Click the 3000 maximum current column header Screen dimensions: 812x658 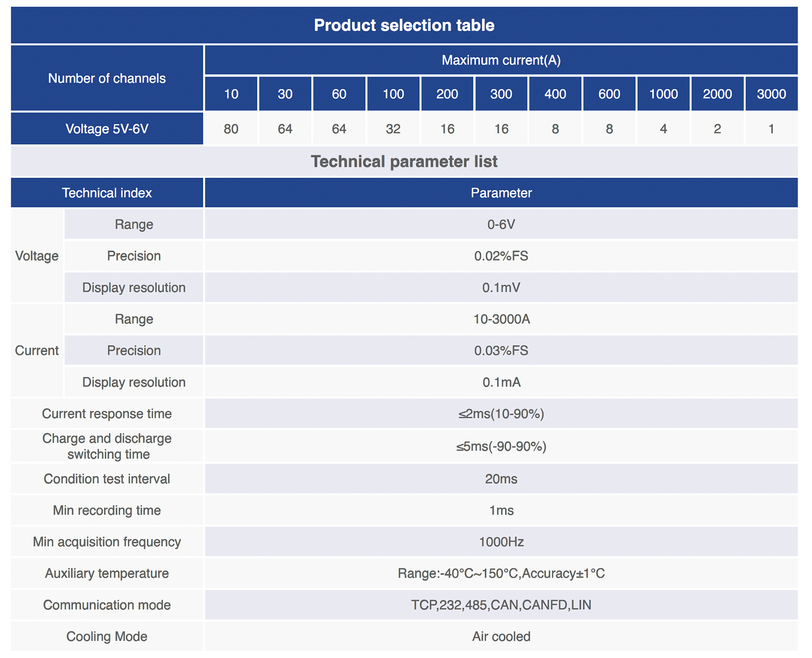point(771,94)
